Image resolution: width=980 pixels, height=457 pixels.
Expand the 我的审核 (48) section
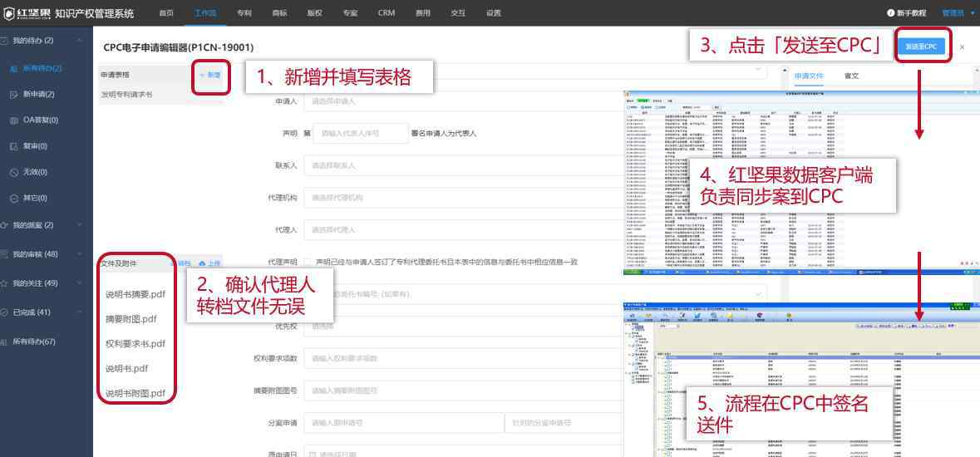click(79, 254)
